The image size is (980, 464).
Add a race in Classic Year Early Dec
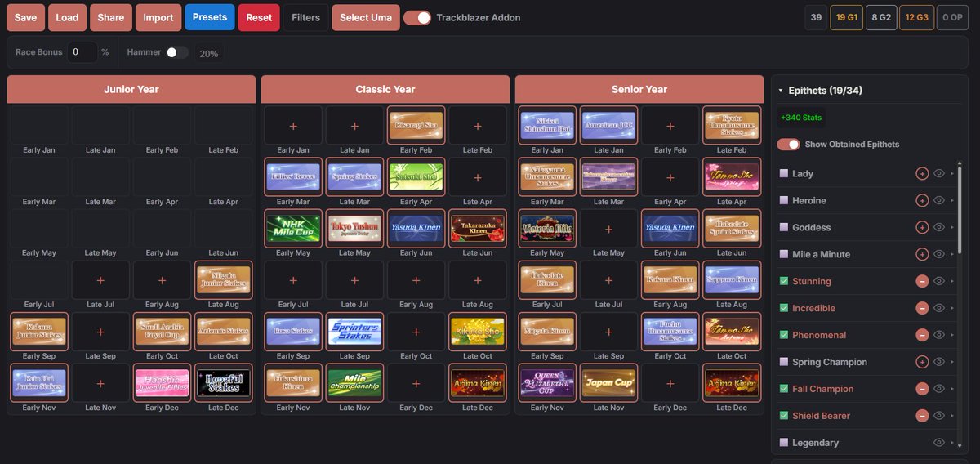tap(416, 383)
